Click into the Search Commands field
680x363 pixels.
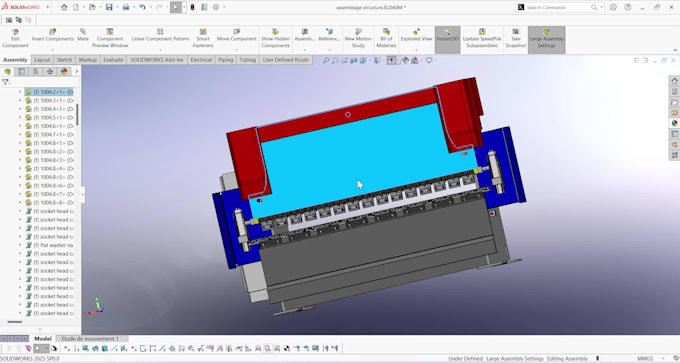click(558, 7)
